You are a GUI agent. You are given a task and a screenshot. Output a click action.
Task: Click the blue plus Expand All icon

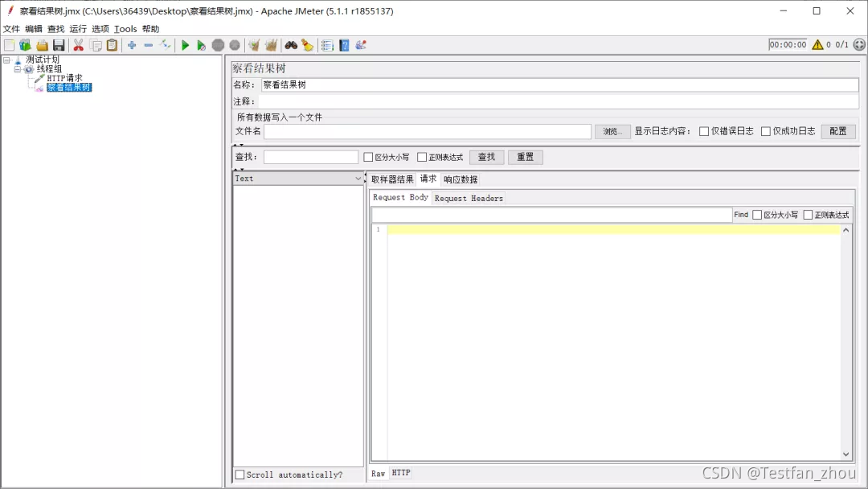[132, 45]
